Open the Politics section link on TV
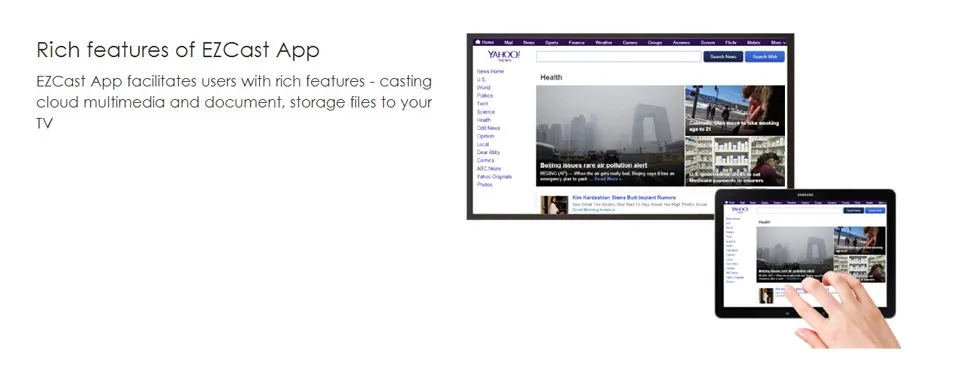 pyautogui.click(x=485, y=95)
